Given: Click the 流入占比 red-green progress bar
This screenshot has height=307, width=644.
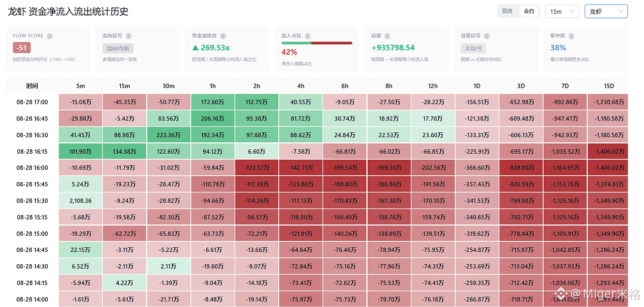Looking at the screenshot, I should coord(317,43).
